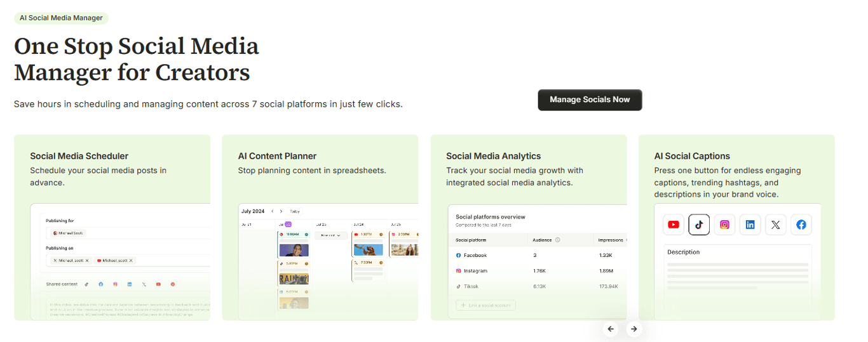
Task: Click the Instagram icon beside Shared content
Action: pyautogui.click(x=115, y=284)
